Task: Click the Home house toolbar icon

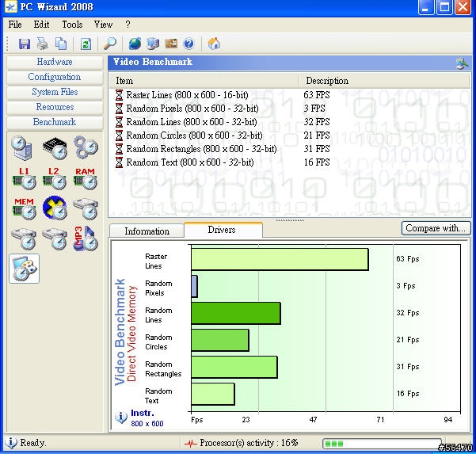Action: (x=214, y=44)
